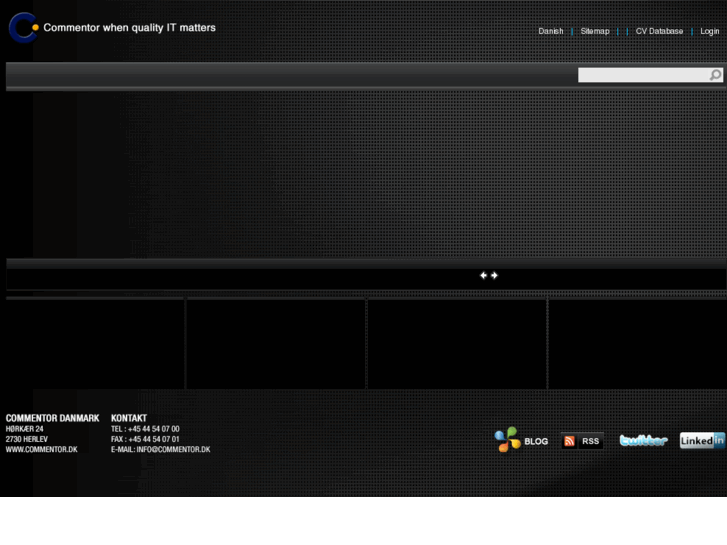727x545 pixels.
Task: Open the LinkedIn logo link
Action: [x=702, y=440]
